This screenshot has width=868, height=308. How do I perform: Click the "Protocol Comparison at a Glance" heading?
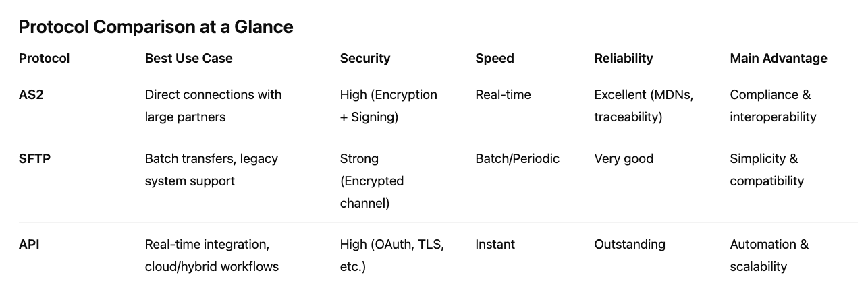point(156,27)
